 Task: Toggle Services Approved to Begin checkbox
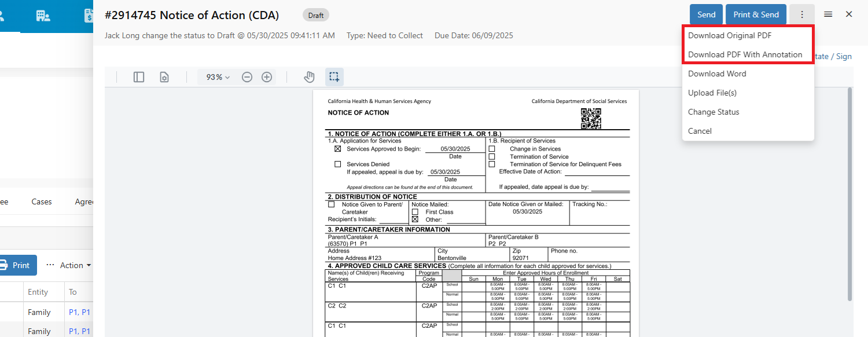tap(338, 149)
